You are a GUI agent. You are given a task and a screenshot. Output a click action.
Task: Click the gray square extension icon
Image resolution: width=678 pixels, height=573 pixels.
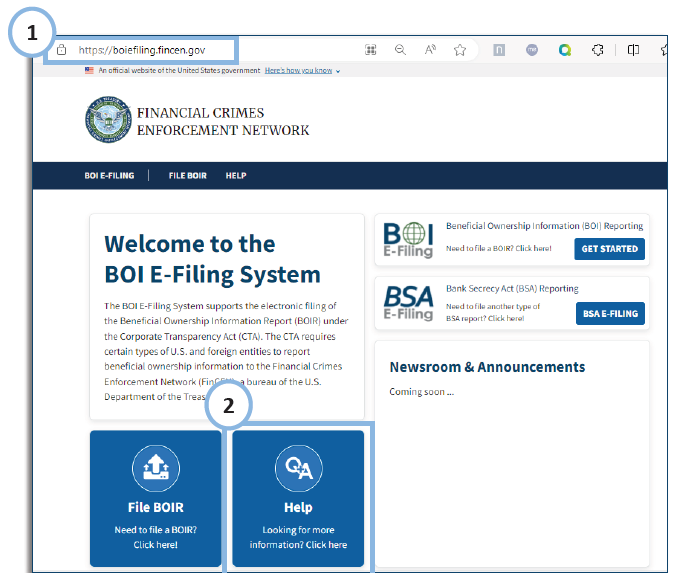click(499, 50)
